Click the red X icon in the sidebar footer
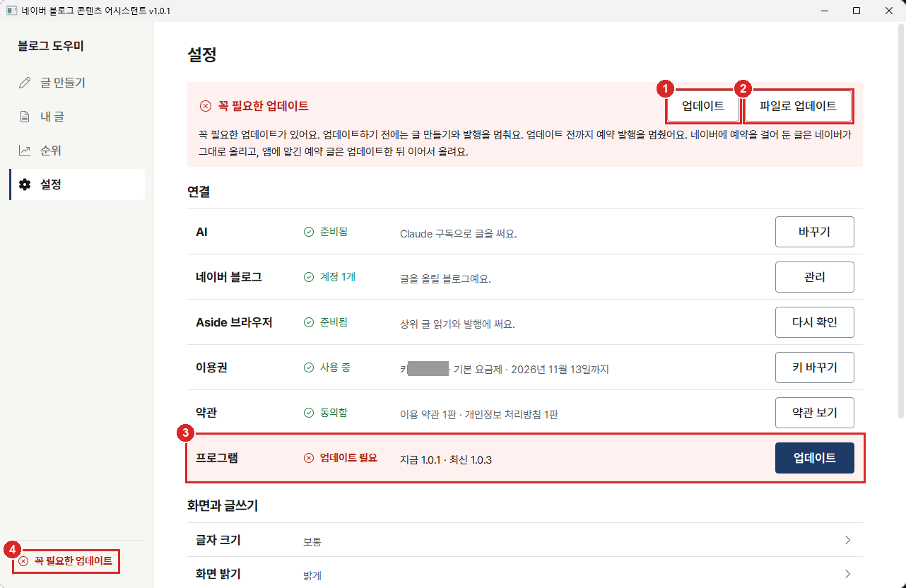 23,561
